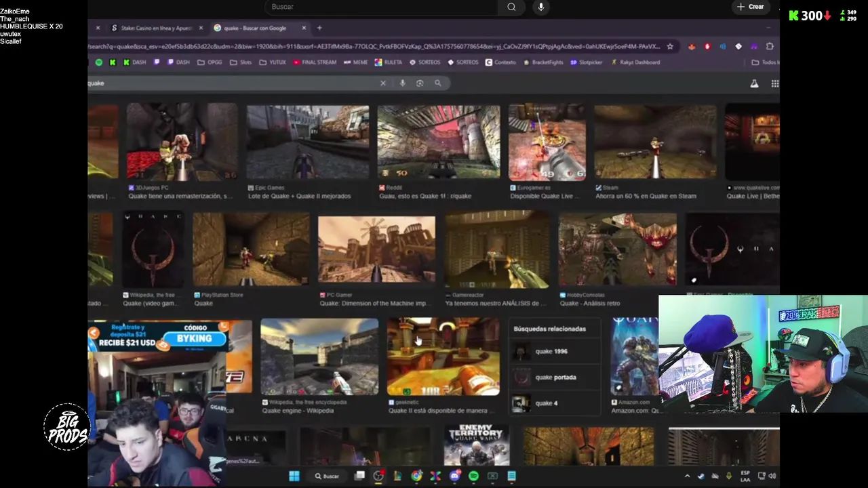Image resolution: width=868 pixels, height=488 pixels.
Task: Select the quake - Buscar con Google tab
Action: click(x=255, y=28)
